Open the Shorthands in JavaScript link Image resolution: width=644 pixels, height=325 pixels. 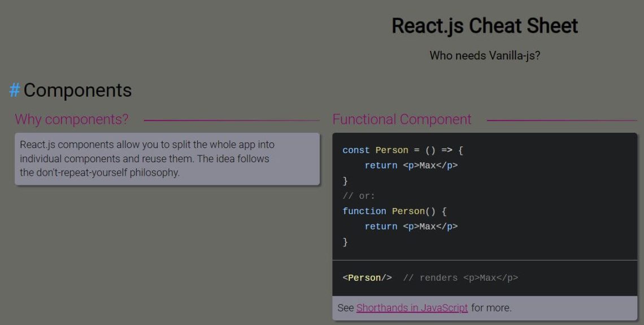412,307
